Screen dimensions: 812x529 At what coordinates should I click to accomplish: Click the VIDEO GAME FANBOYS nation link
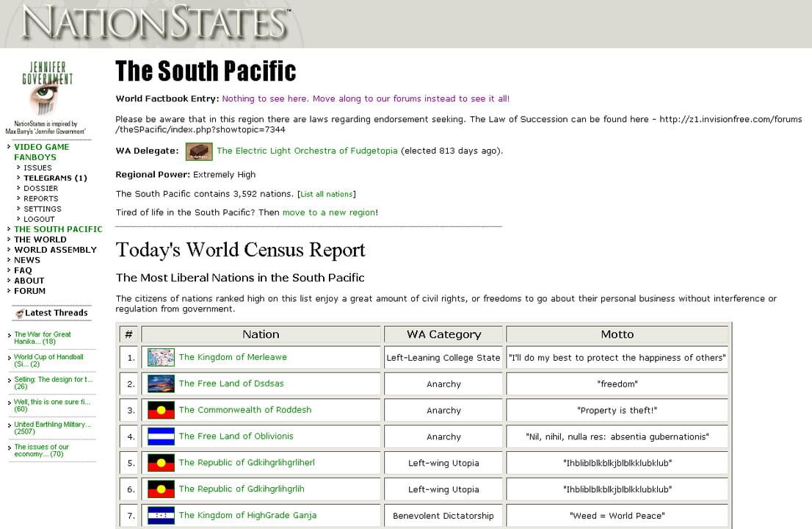tap(41, 151)
